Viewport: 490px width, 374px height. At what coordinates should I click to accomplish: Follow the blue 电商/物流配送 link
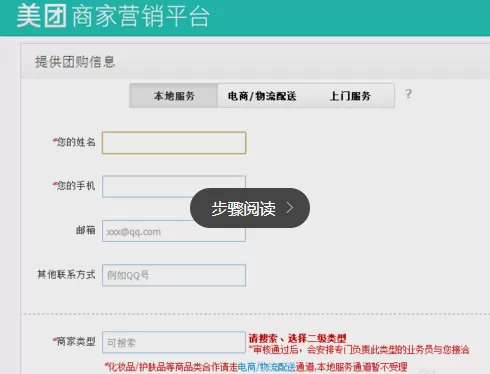point(267,367)
